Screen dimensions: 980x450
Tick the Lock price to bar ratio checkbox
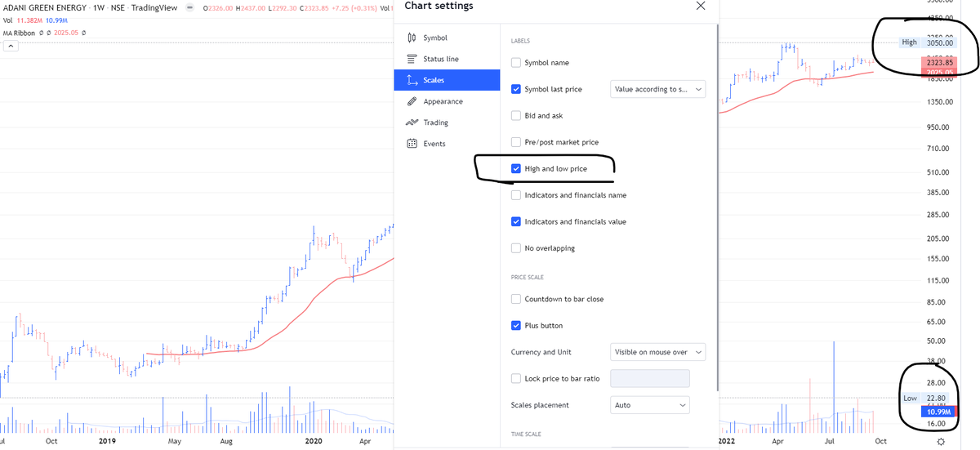click(516, 378)
